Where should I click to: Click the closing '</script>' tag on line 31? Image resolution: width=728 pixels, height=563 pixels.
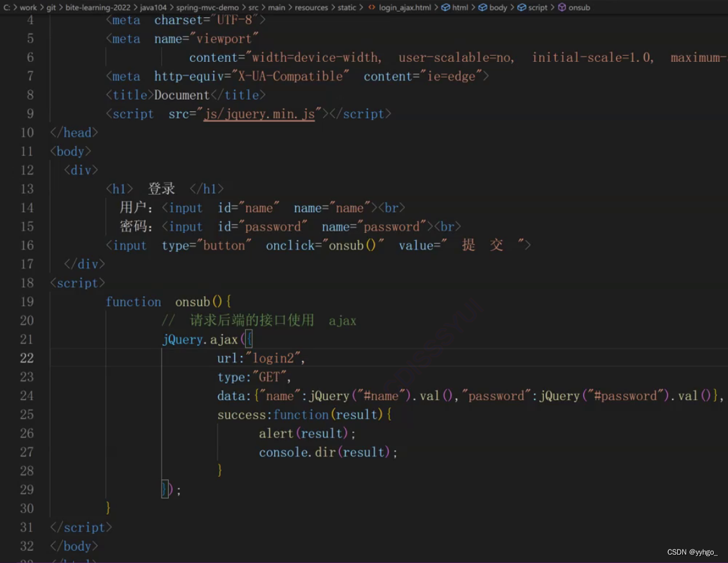pyautogui.click(x=81, y=527)
